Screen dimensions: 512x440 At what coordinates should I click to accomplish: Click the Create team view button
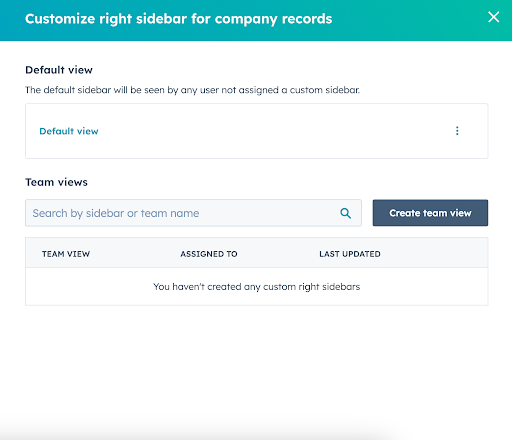[x=430, y=213]
